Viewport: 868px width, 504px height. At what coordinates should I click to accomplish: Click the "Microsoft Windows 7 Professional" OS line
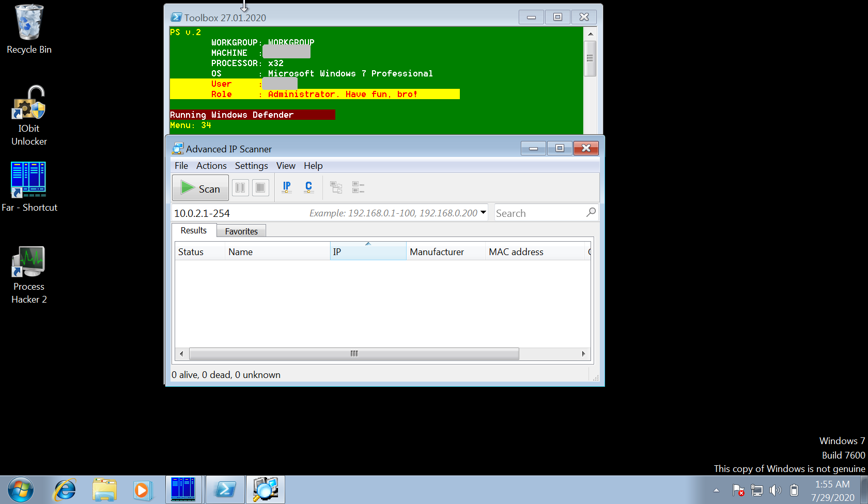pyautogui.click(x=350, y=73)
